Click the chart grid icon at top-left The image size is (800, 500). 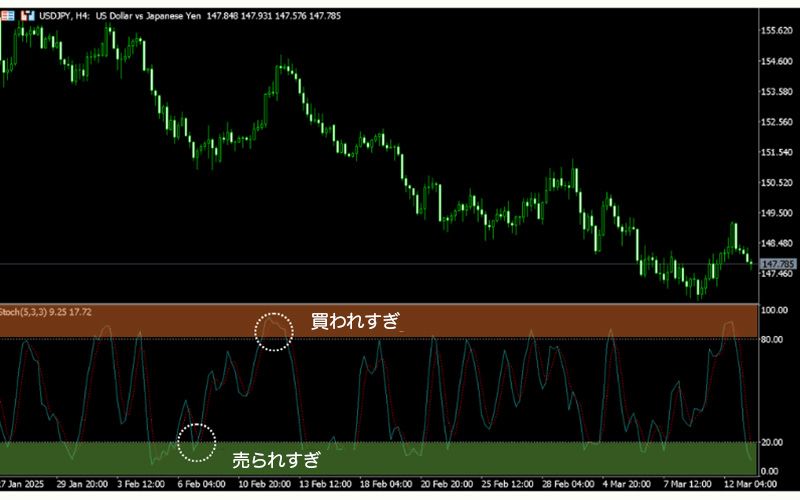[7, 17]
